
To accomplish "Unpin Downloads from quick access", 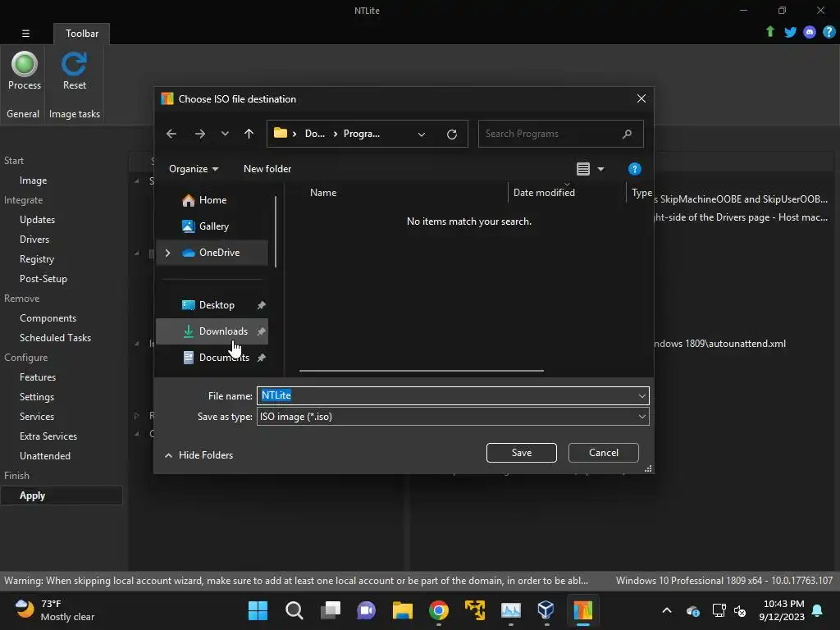I will click(x=261, y=331).
